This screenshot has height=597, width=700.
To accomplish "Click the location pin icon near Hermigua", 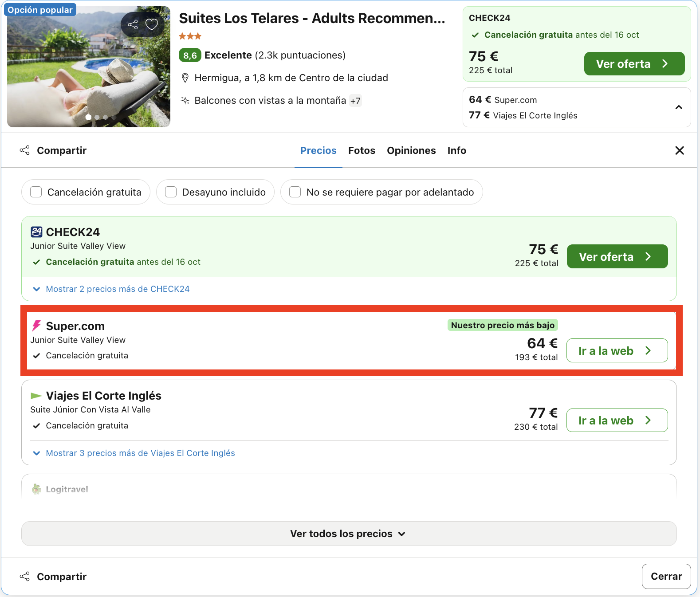I will point(185,78).
